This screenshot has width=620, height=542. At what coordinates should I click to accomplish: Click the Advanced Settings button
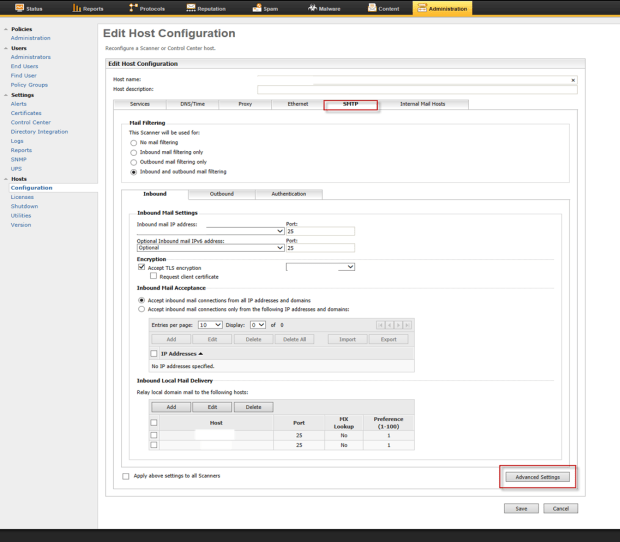[x=537, y=477]
